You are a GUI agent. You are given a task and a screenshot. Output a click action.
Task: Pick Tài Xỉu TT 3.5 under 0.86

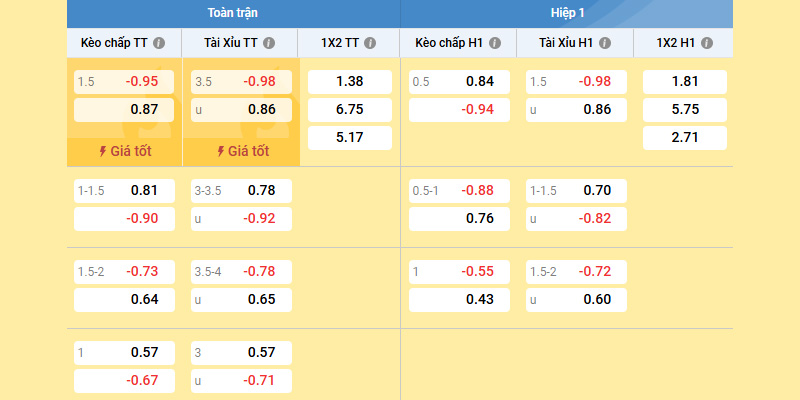click(x=241, y=110)
